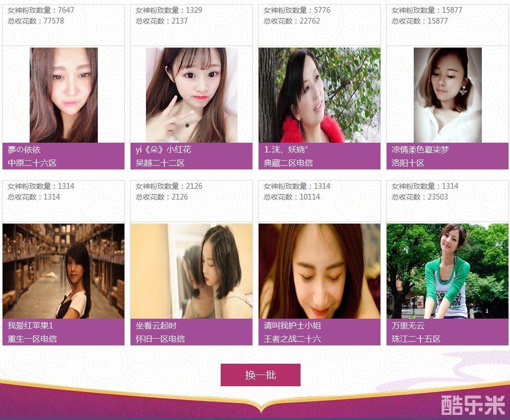Viewport: 510px width, 420px height.
Task: Select the 重生一区电信 server text
Action: coord(32,339)
